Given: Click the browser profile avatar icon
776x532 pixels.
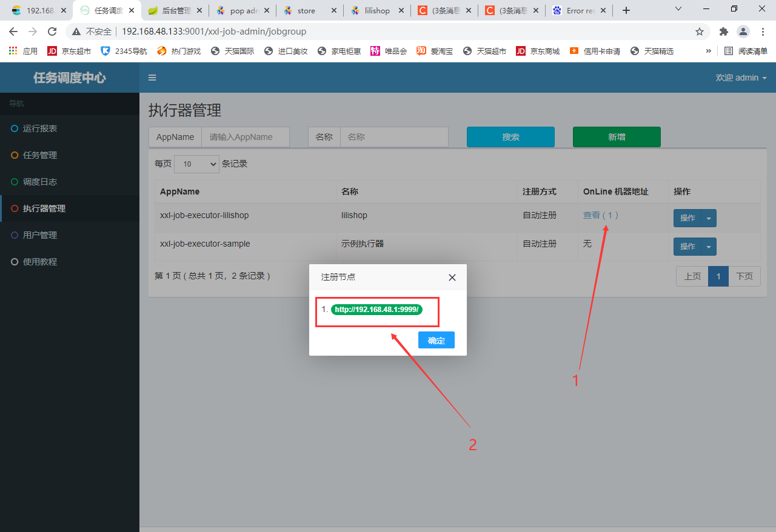Looking at the screenshot, I should click(x=743, y=32).
